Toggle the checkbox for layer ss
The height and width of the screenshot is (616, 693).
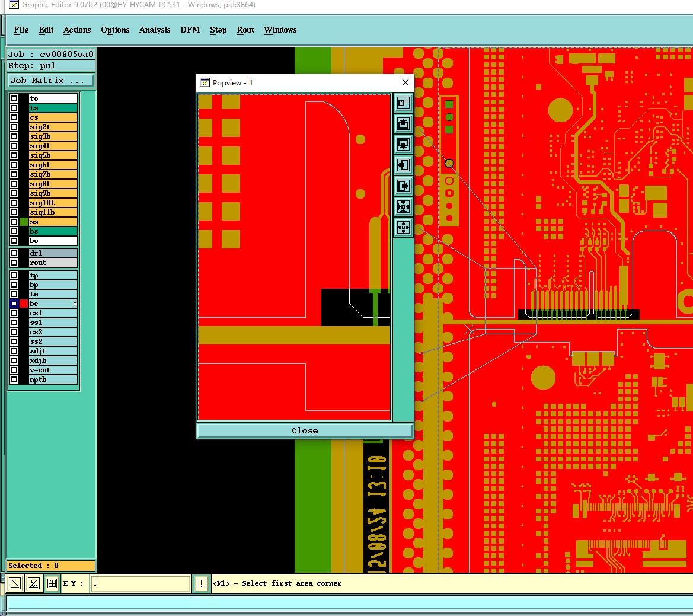[14, 221]
